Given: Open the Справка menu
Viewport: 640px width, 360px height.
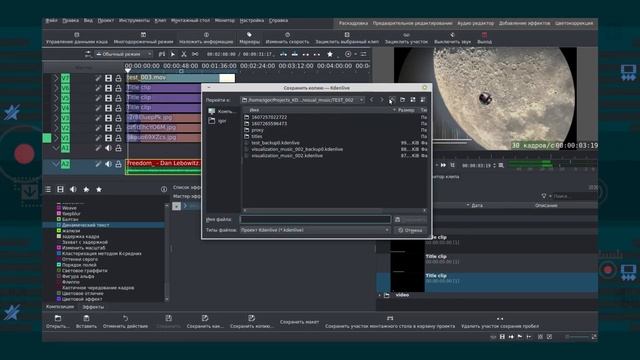Looking at the screenshot, I should click(278, 20).
